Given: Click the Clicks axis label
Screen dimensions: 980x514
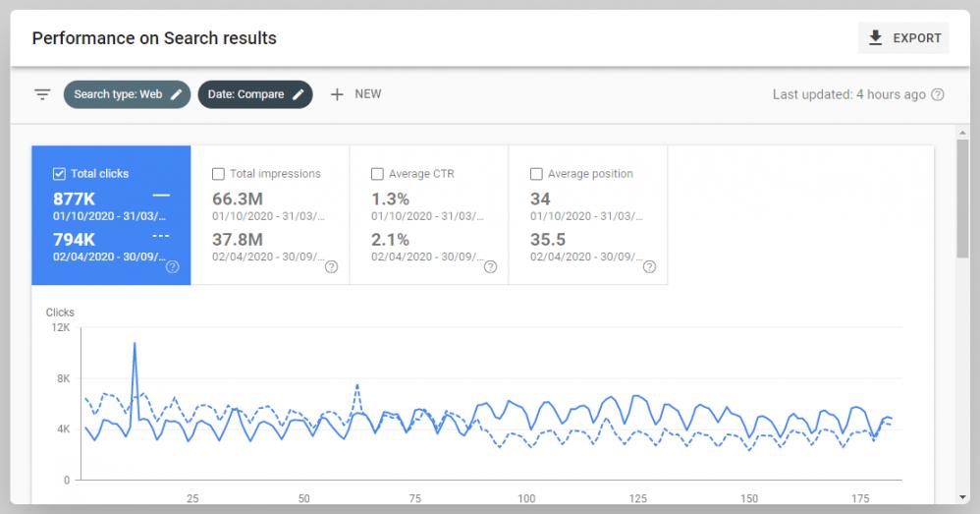Looking at the screenshot, I should [60, 312].
